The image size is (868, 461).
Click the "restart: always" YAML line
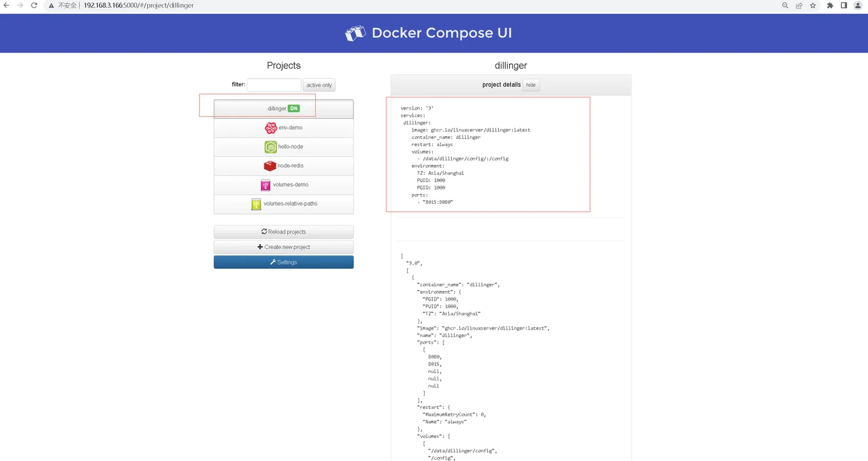tap(432, 144)
